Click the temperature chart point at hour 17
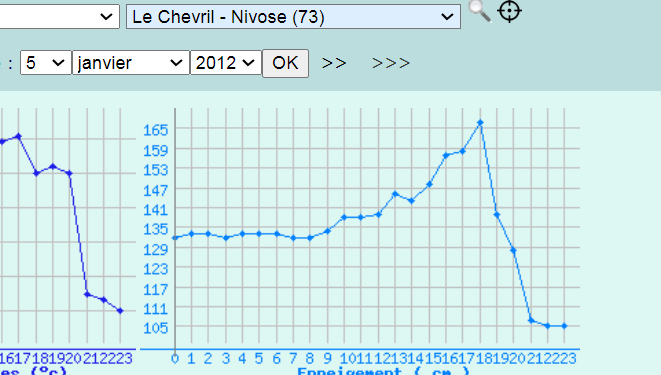Screen dimensions: 661x375 point(19,136)
